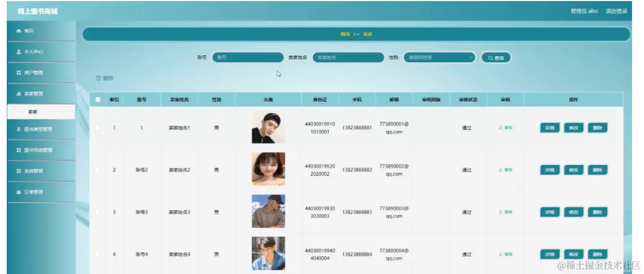Tick the checkbox for 账号4 row
Viewport: 644px width, 274px height.
[x=97, y=255]
